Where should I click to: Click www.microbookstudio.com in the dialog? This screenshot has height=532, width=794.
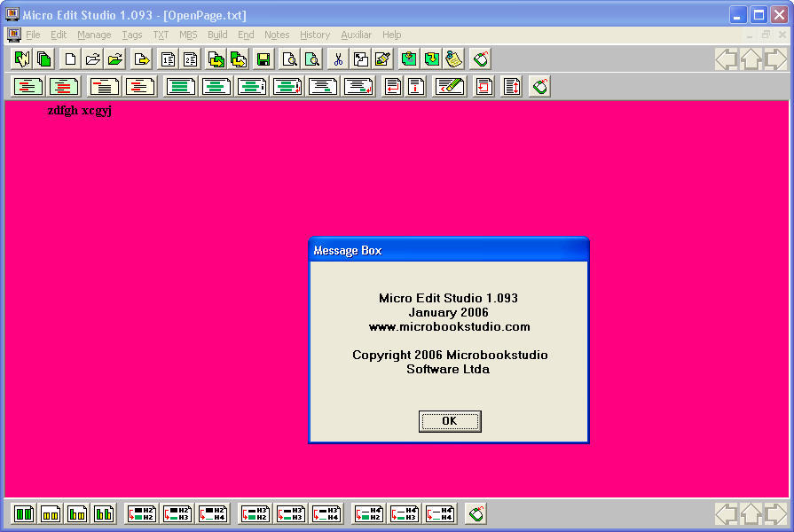point(449,326)
